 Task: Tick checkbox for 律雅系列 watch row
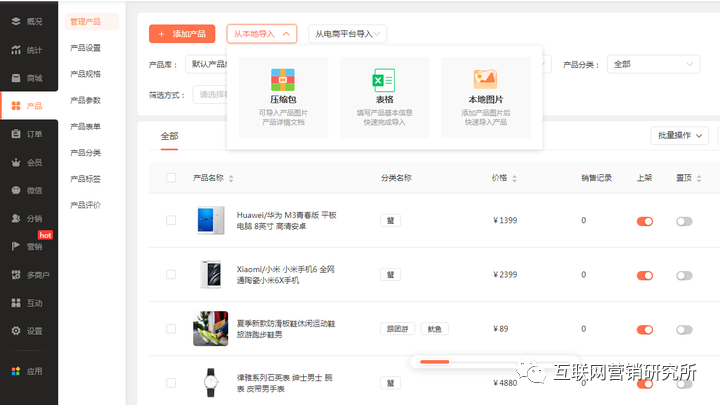click(171, 383)
